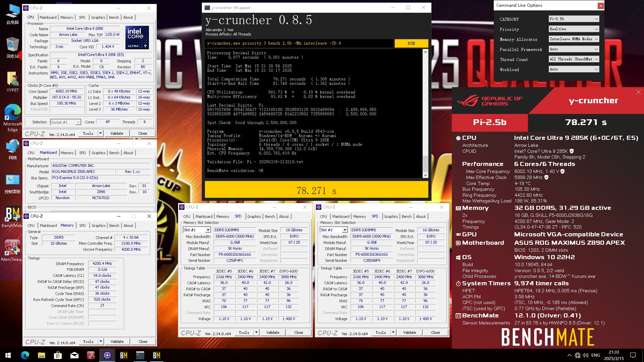Screen dimensions: 644x362
Task: Open the CATEGORY dropdown showing Pi-2.5b
Action: [574, 19]
